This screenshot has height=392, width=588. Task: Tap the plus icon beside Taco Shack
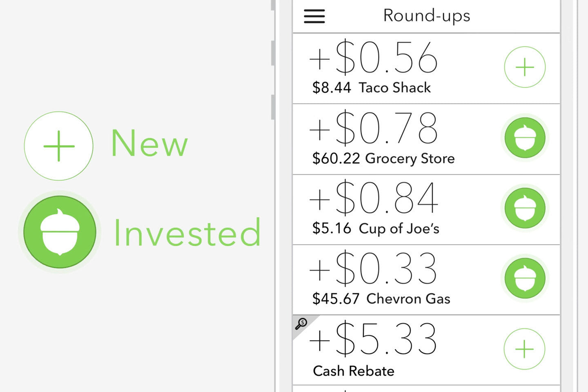525,67
